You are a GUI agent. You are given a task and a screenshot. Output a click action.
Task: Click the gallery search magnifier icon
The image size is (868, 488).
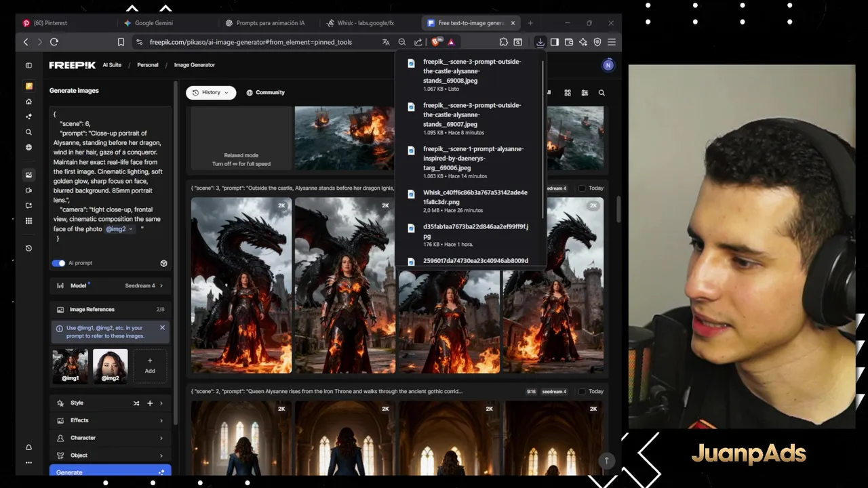tap(601, 93)
